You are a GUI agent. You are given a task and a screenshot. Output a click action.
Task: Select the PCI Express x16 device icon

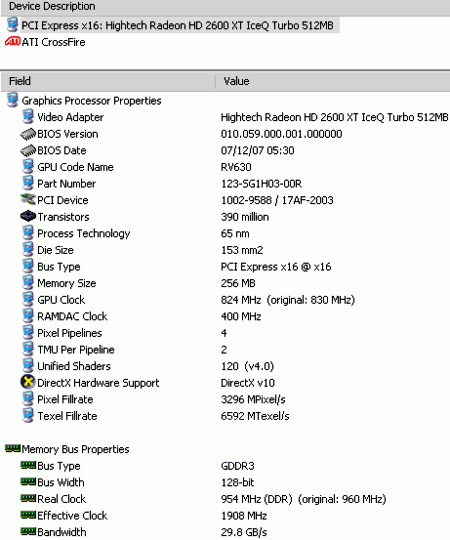tap(12, 25)
